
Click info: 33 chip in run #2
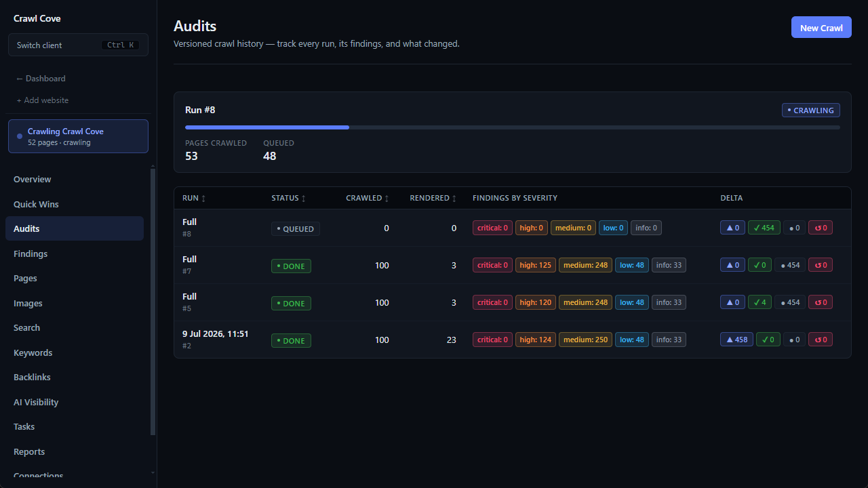click(x=669, y=340)
